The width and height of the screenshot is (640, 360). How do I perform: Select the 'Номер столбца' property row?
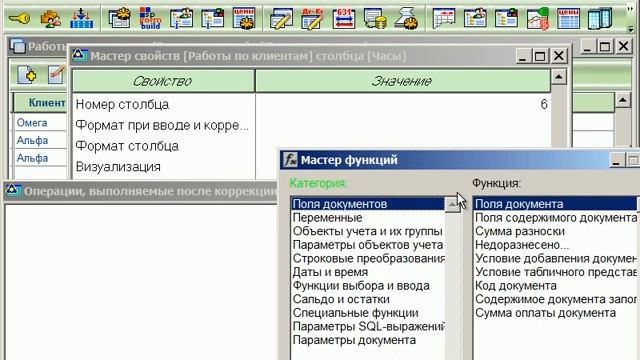pyautogui.click(x=164, y=104)
